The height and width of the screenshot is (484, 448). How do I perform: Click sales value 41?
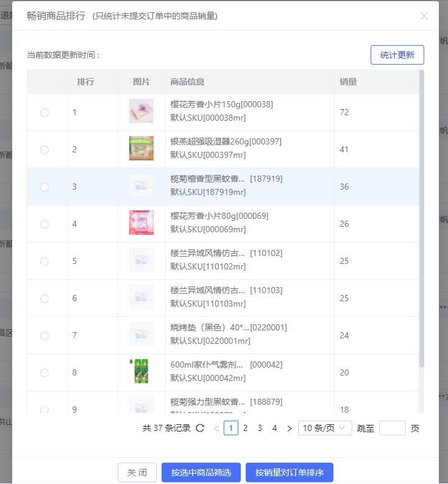[x=344, y=150]
